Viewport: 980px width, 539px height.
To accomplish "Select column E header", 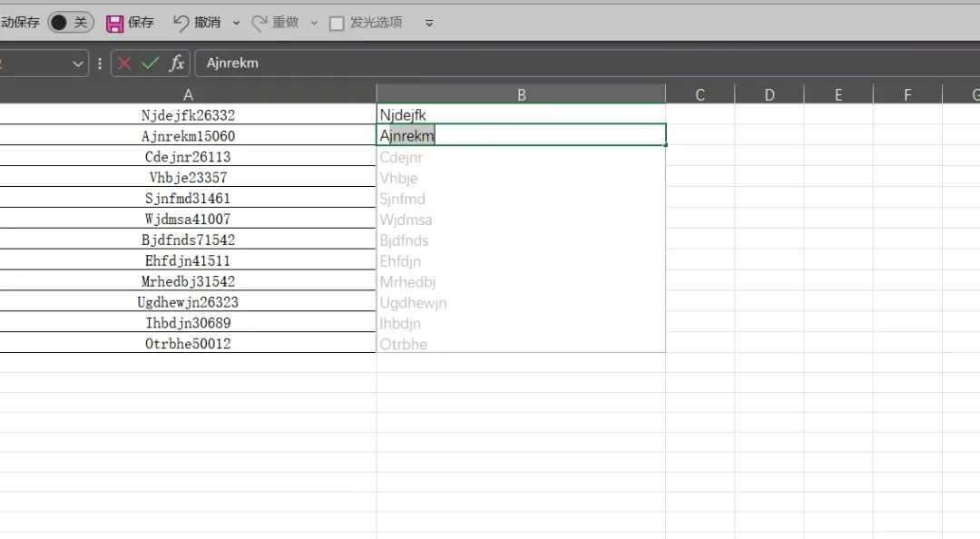I will 838,94.
